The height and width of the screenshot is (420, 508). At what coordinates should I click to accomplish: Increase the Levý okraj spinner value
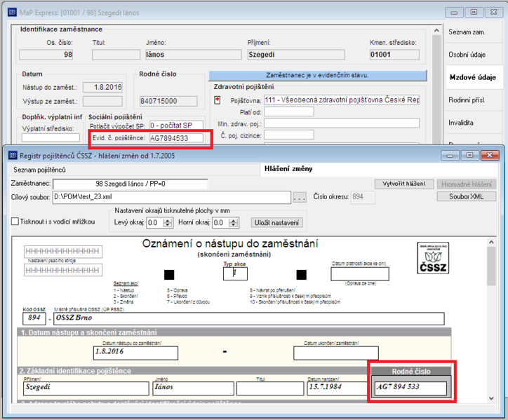(168, 221)
